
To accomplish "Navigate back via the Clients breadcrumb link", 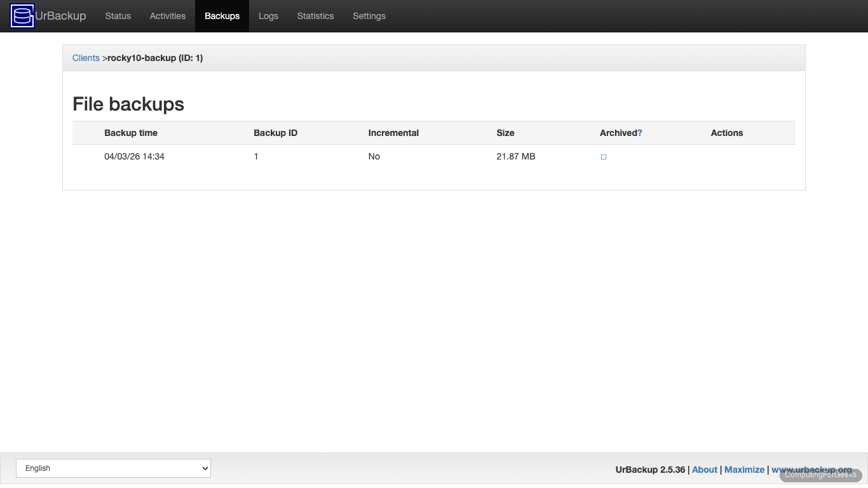I will [86, 57].
